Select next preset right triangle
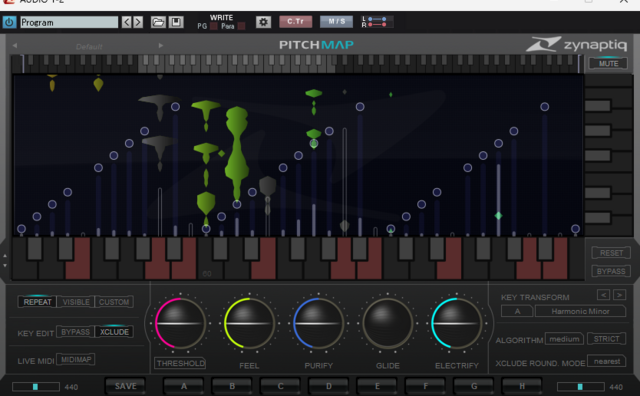 [x=161, y=46]
